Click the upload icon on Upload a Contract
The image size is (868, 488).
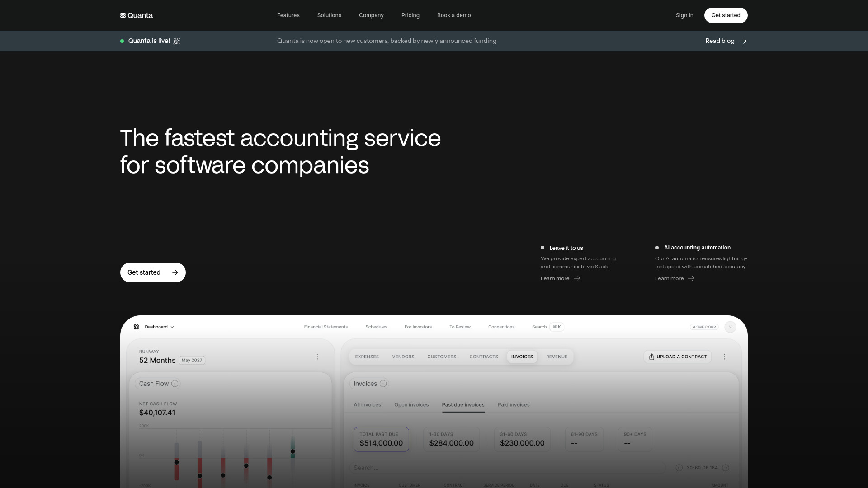tap(651, 357)
